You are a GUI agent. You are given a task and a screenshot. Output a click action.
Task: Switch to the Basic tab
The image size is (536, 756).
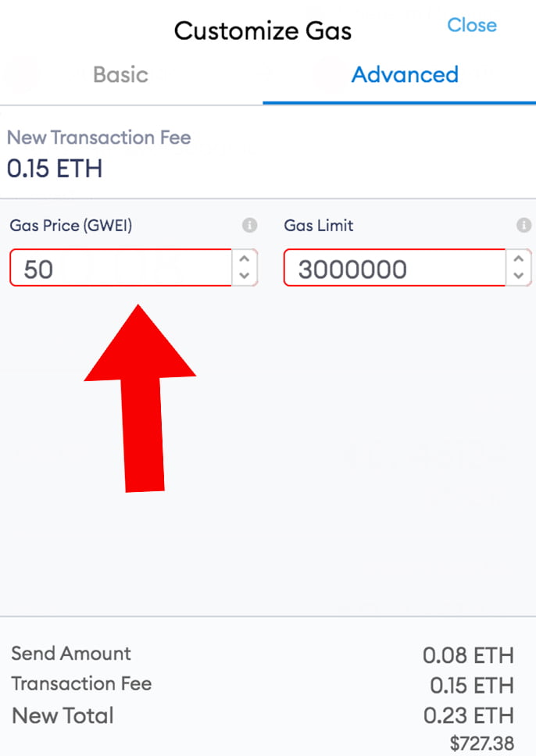[120, 75]
